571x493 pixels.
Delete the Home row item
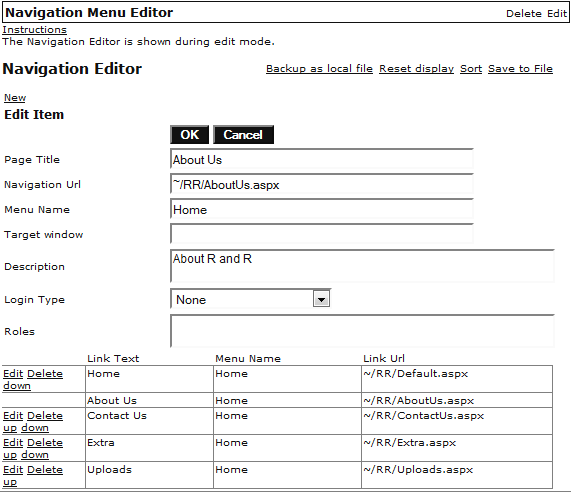45,374
